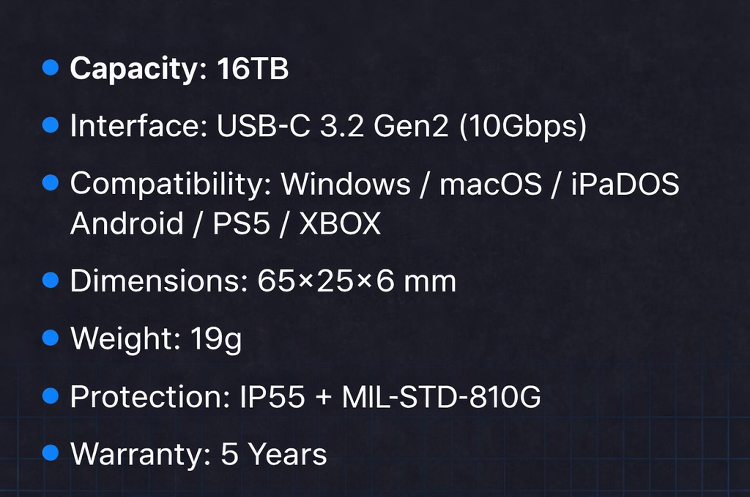Click the MIL-STD-810G text
Viewport: 750px width, 497px height.
click(x=441, y=397)
